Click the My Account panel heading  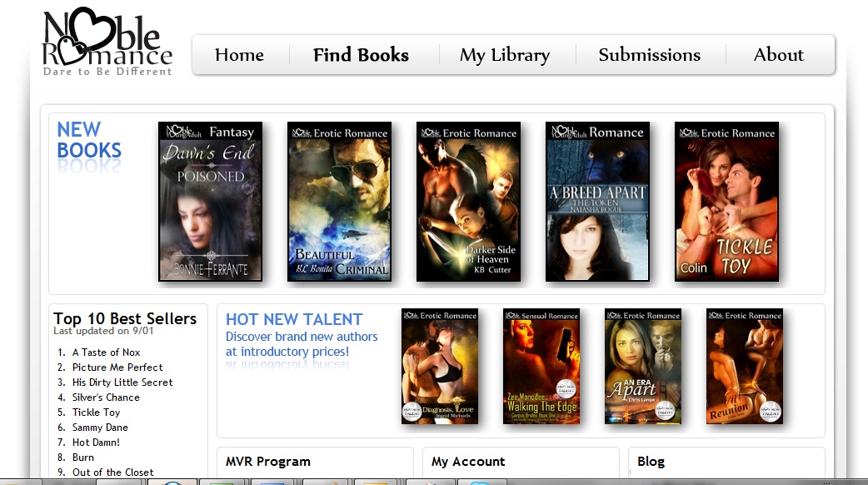[468, 462]
